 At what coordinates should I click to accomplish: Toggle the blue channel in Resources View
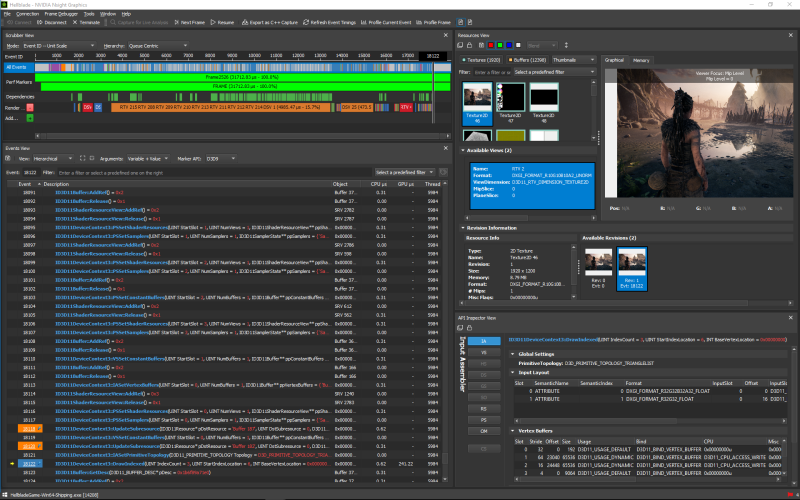(x=511, y=45)
